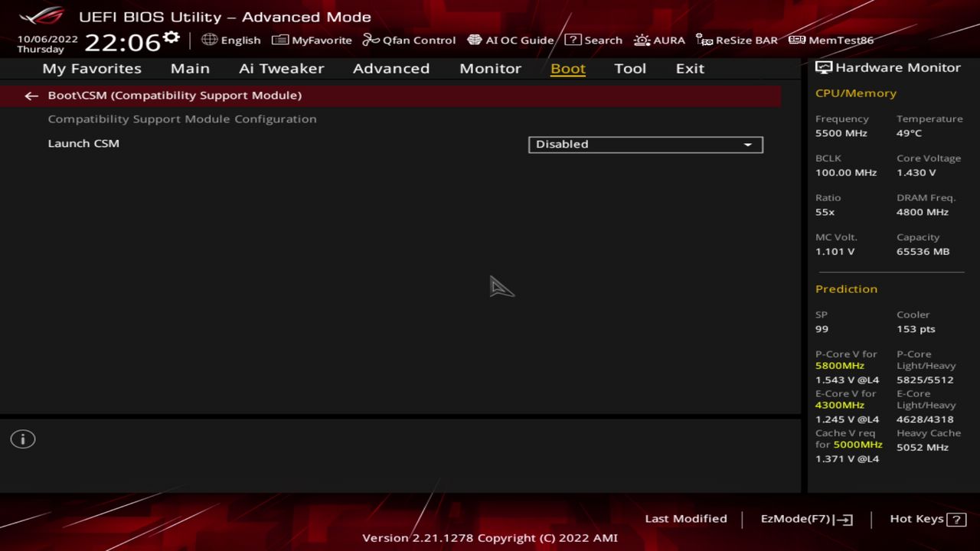
Task: Click the 4300MHz E-Core frequency
Action: coord(840,406)
